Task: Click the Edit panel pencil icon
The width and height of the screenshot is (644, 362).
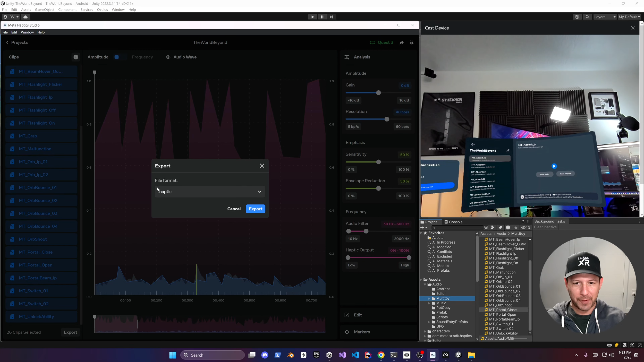Action: tap(347, 315)
